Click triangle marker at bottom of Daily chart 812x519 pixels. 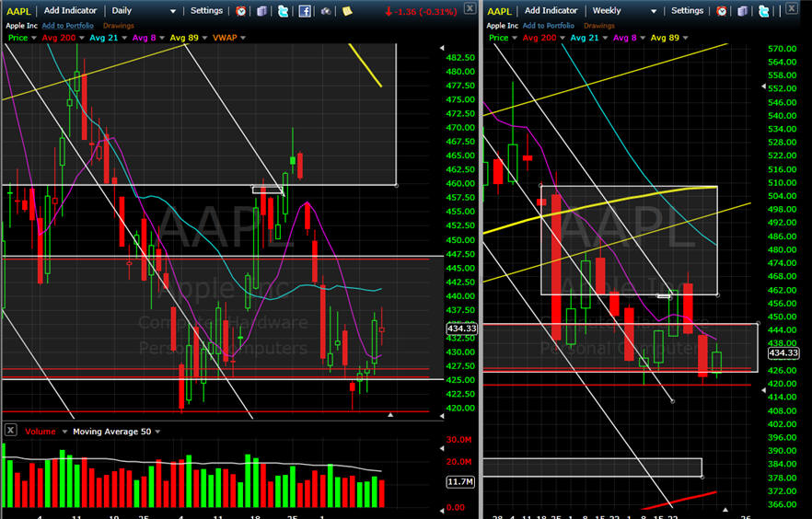pos(390,414)
